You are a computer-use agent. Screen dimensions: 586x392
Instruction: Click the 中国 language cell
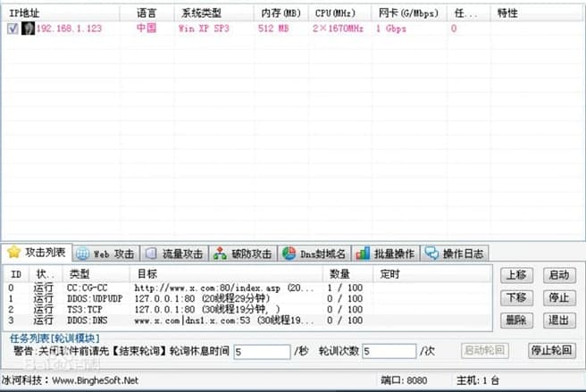click(x=146, y=28)
